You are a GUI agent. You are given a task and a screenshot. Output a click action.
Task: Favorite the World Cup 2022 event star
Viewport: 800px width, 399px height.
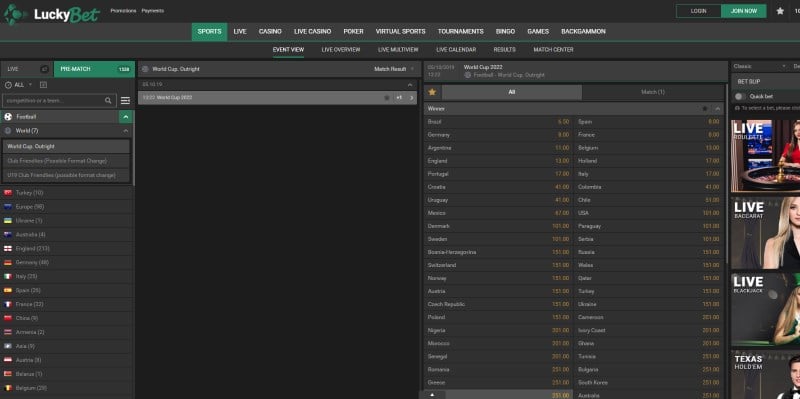tap(387, 97)
